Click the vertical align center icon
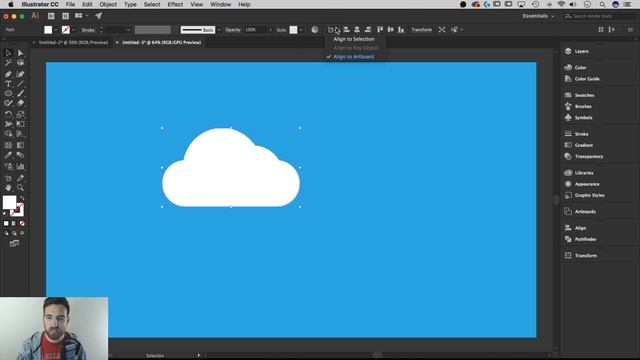 [x=391, y=29]
